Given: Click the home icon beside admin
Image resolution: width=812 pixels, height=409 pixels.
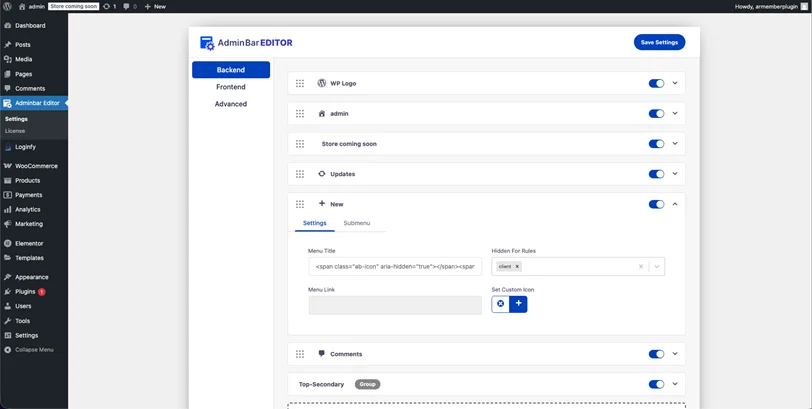Looking at the screenshot, I should [x=22, y=7].
